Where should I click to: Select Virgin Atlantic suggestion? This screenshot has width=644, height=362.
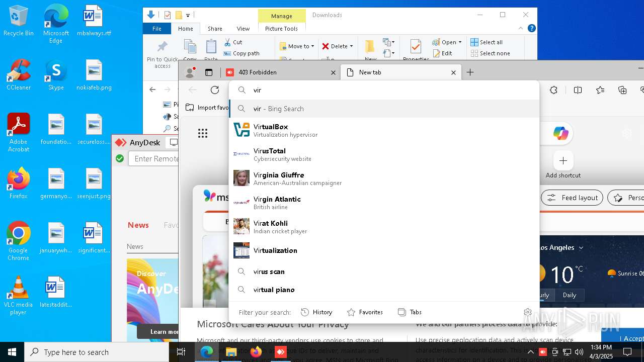pos(384,203)
